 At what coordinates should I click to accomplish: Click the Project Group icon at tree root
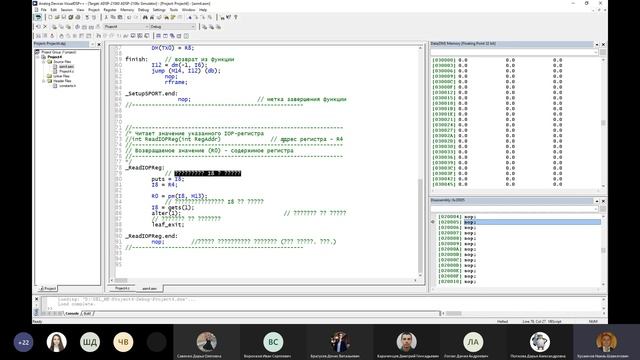(37, 52)
